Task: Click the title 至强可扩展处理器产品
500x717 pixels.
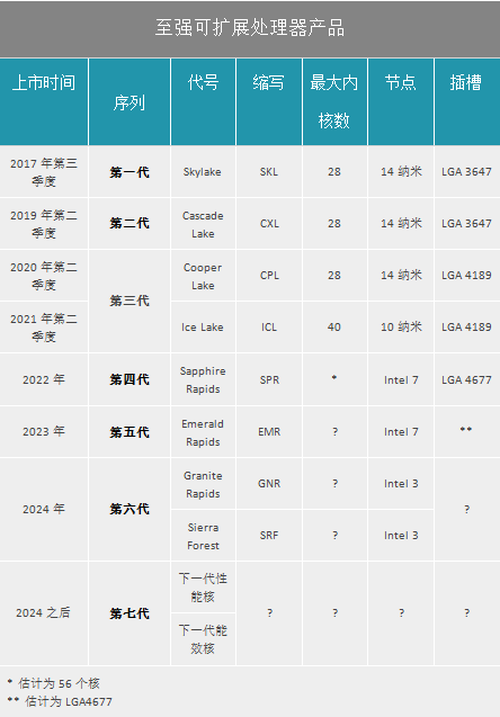Action: pyautogui.click(x=250, y=27)
